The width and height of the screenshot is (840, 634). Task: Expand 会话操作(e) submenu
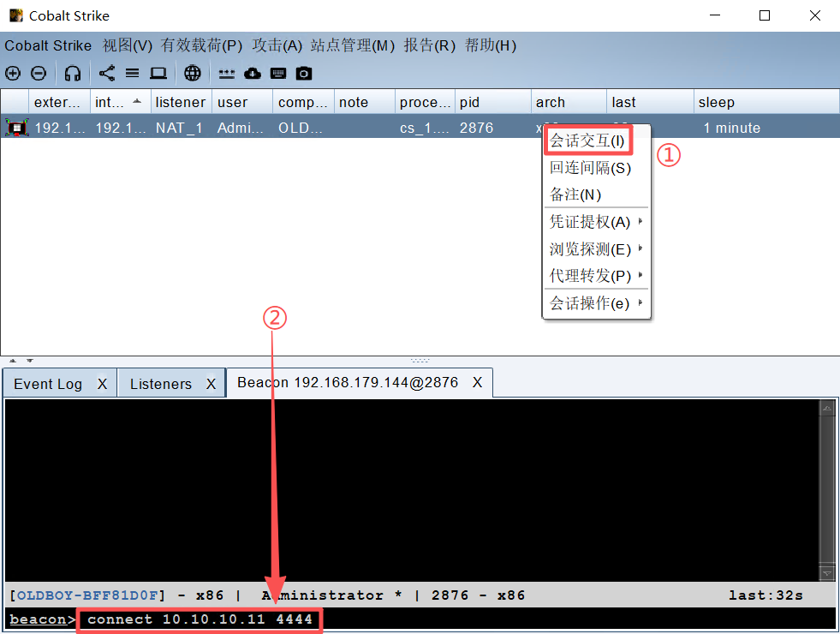tap(596, 303)
